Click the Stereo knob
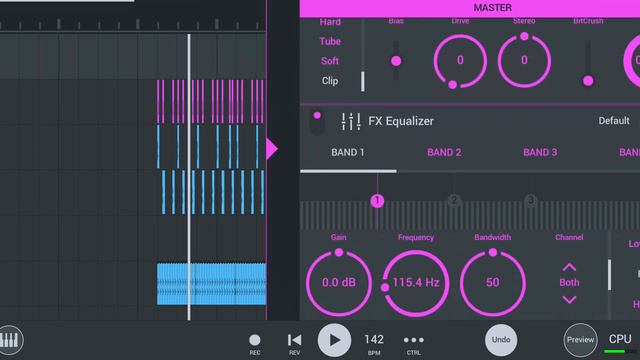Viewport: 640px width, 360px height. pos(524,61)
